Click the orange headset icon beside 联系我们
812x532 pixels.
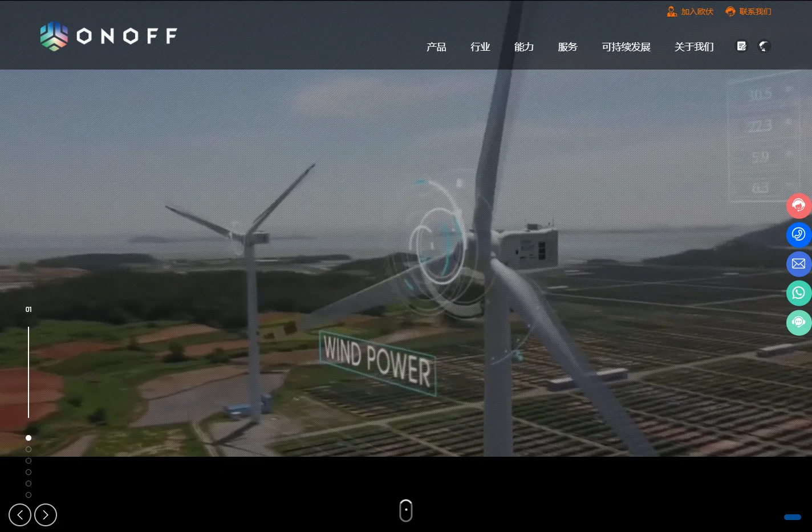point(730,11)
